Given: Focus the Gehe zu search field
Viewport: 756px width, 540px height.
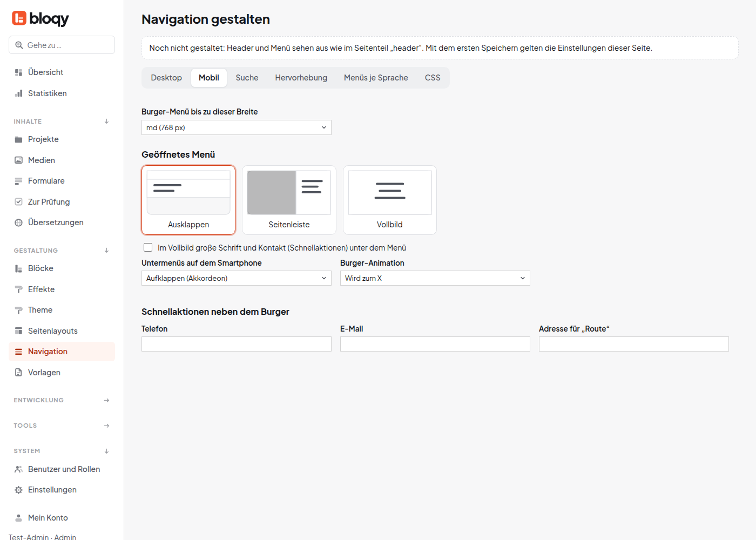Looking at the screenshot, I should tap(62, 45).
